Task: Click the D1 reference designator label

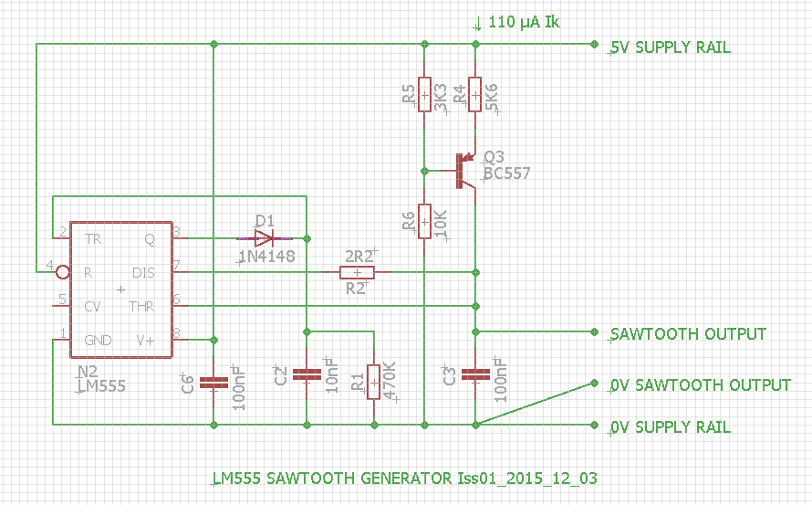Action: (x=265, y=220)
